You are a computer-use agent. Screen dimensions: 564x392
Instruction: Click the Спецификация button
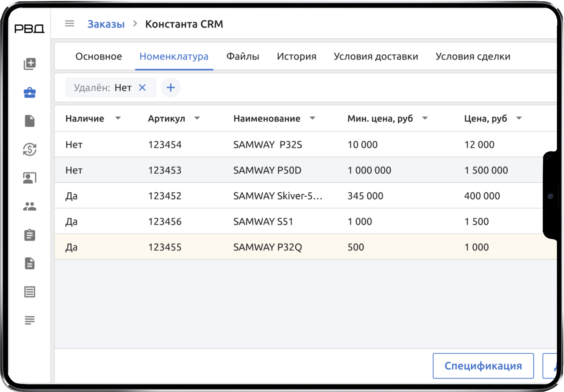pos(483,366)
